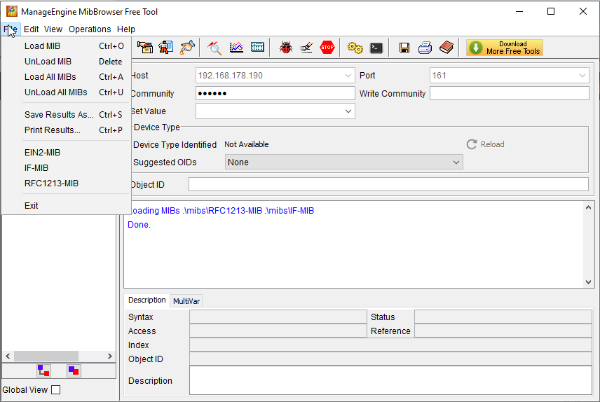The height and width of the screenshot is (402, 600).
Task: Choose Exit from File menu
Action: click(66, 205)
